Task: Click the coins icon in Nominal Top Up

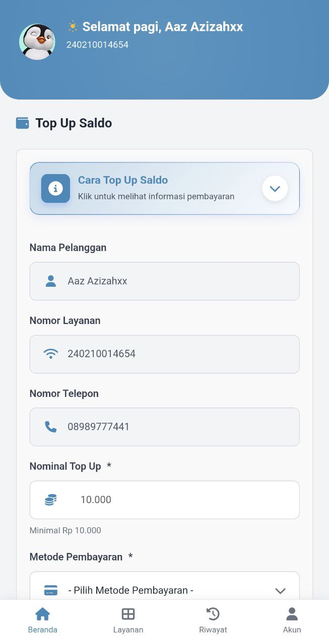Action: click(51, 500)
